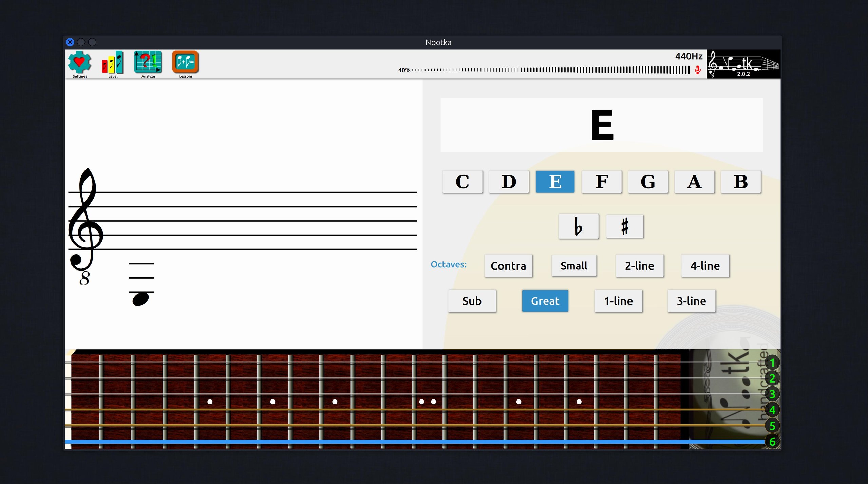Select the Great octave button
Viewport: 868px width, 484px height.
point(545,301)
